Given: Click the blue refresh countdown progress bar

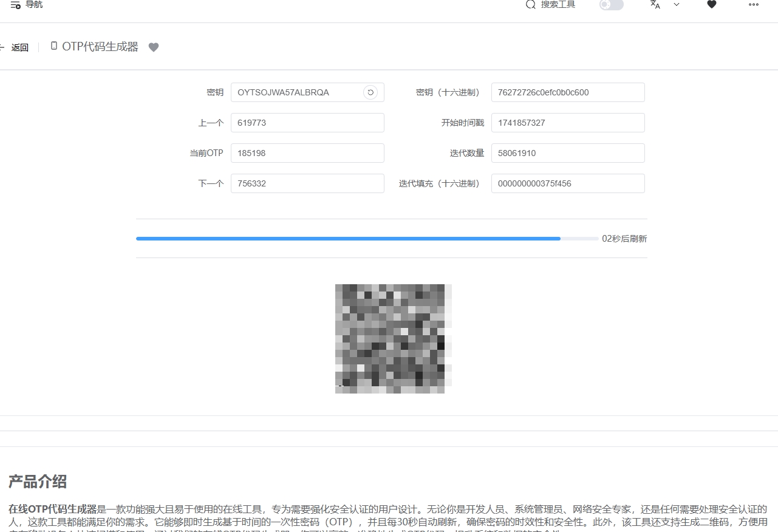Looking at the screenshot, I should (x=348, y=239).
